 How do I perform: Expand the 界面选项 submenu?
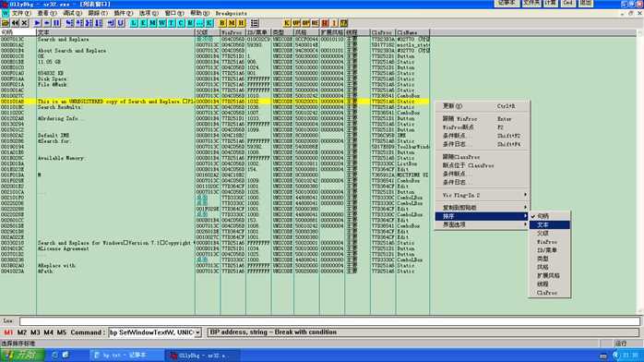coord(482,224)
